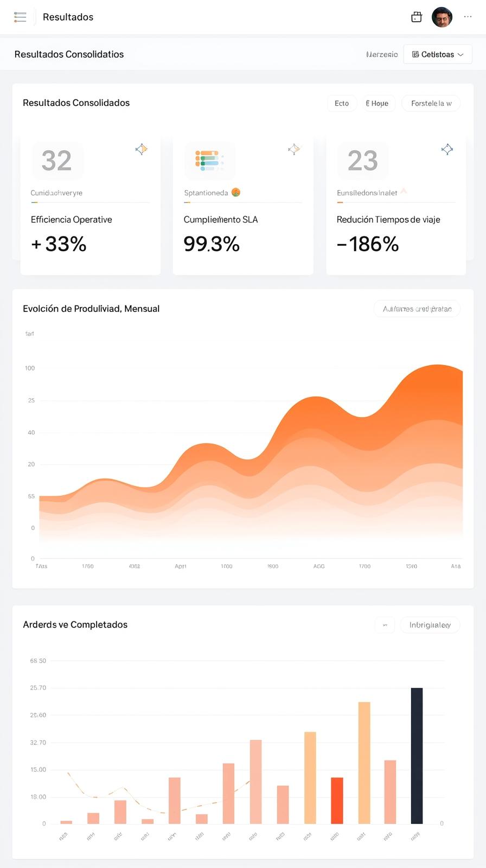Click the Resultados Consolidados heading
Viewport: 486px width, 868px height.
click(x=76, y=103)
